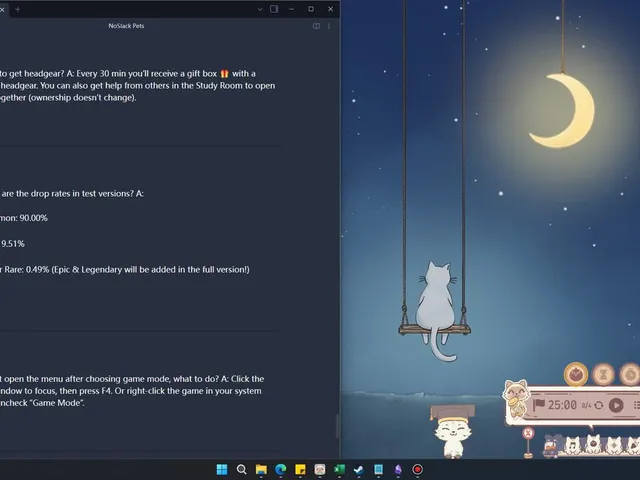Click the 0/4 session counter
The image size is (640, 480).
click(x=586, y=405)
